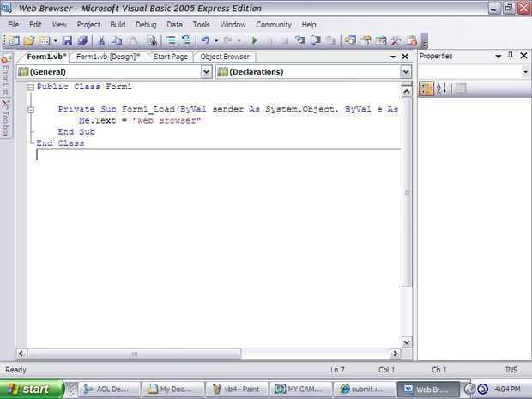The height and width of the screenshot is (399, 532).
Task: Toggle Categorized view in Properties panel
Action: pyautogui.click(x=426, y=88)
